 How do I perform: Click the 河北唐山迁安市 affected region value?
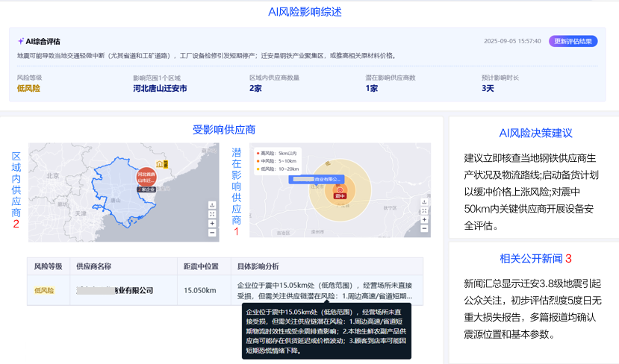[x=160, y=88]
